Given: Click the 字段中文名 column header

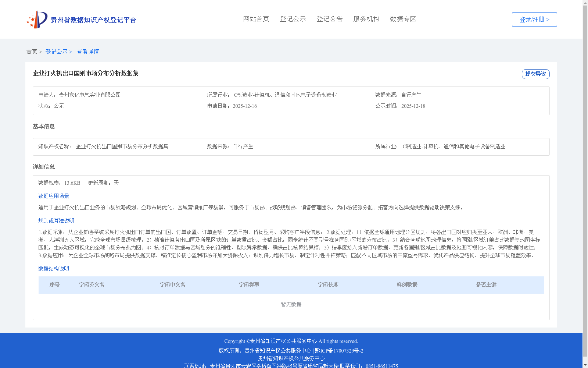Looking at the screenshot, I should pos(173,285).
